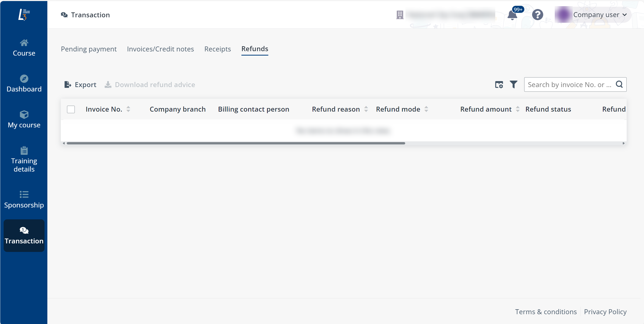Image resolution: width=644 pixels, height=324 pixels.
Task: Open My course in sidebar
Action: (24, 120)
